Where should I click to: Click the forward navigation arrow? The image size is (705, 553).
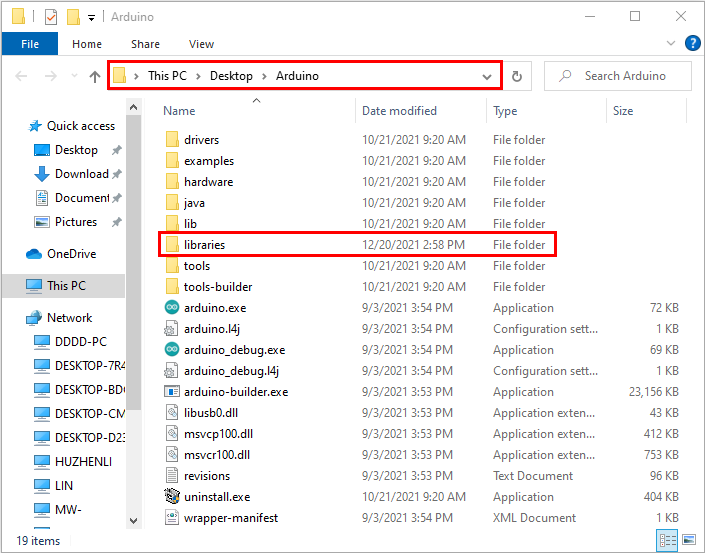(50, 76)
